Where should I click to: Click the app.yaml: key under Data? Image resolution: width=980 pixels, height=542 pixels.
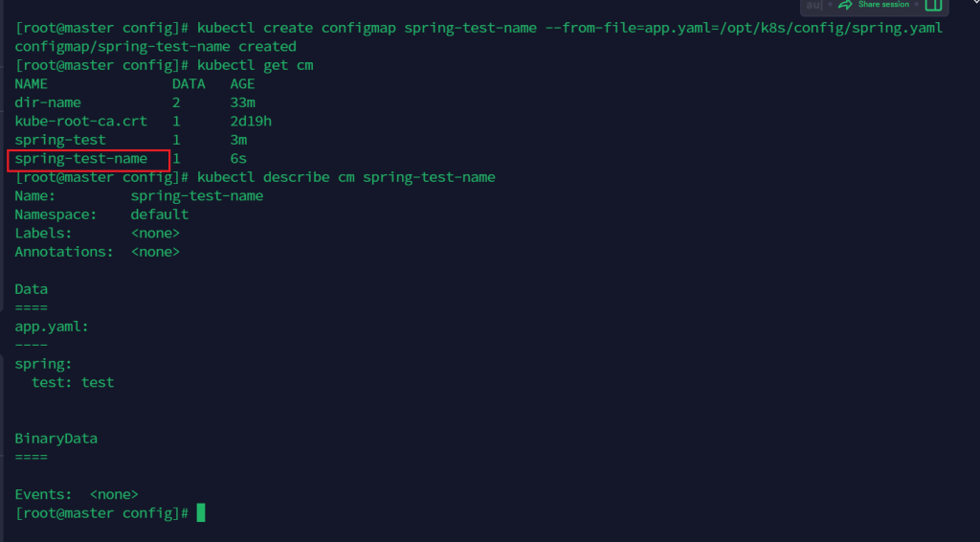click(52, 327)
